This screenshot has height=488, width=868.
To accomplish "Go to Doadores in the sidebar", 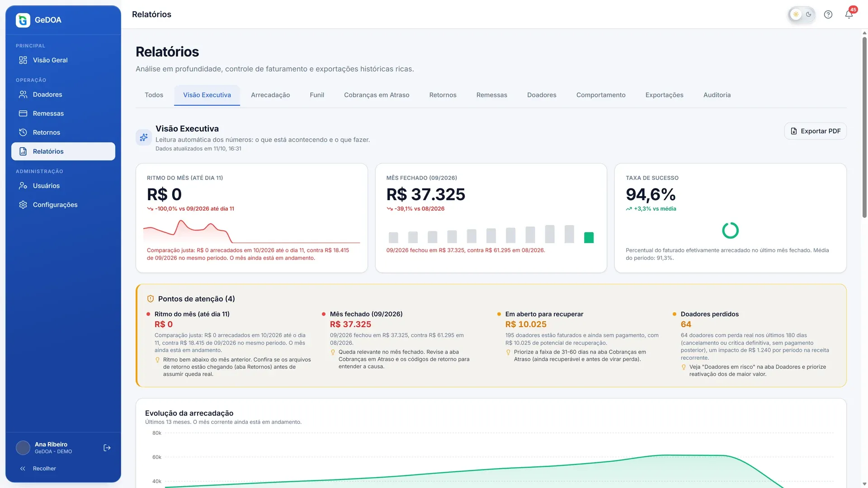I will pyautogui.click(x=63, y=94).
